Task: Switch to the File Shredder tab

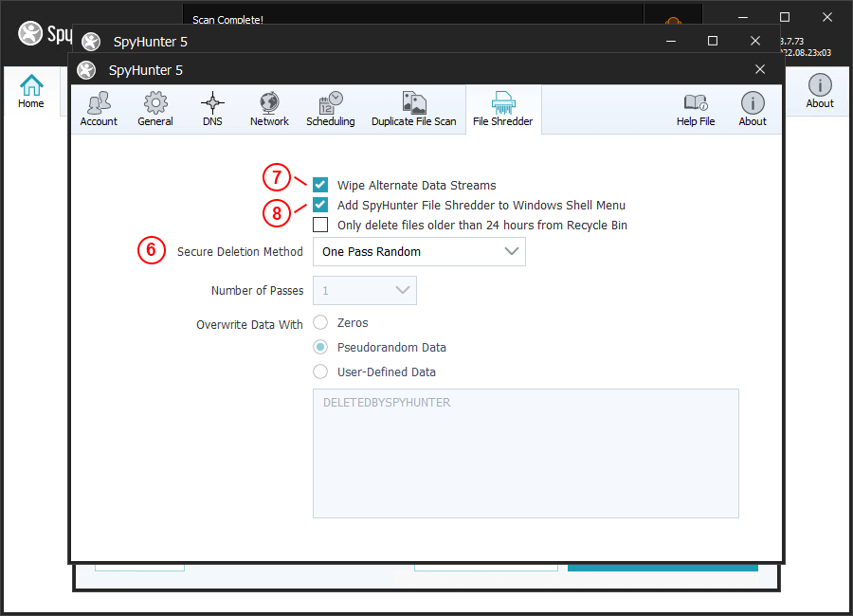Action: [502, 109]
